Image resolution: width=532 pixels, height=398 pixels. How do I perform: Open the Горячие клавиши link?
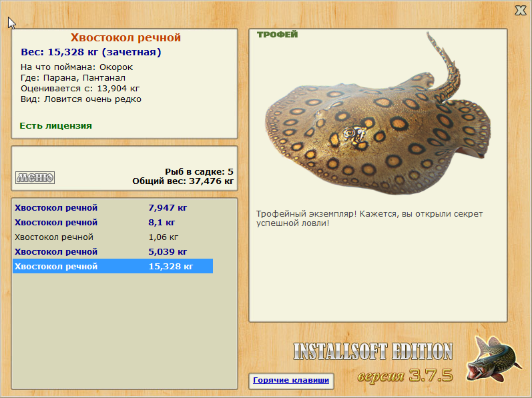[x=291, y=380]
